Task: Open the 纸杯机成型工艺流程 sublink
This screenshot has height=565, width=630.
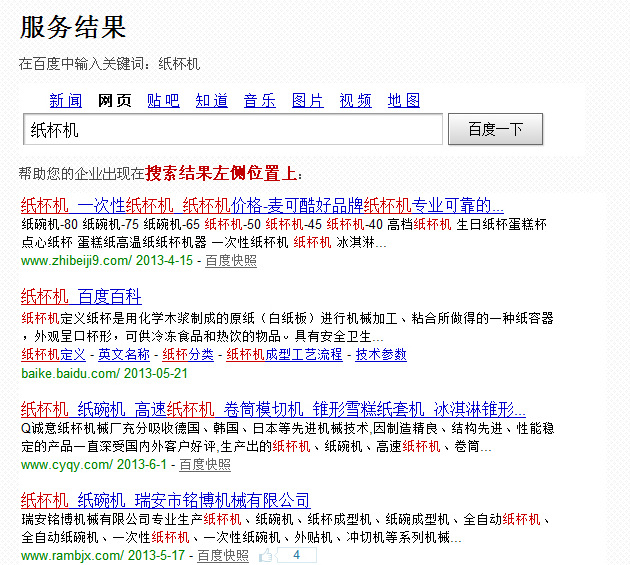Action: (x=284, y=354)
